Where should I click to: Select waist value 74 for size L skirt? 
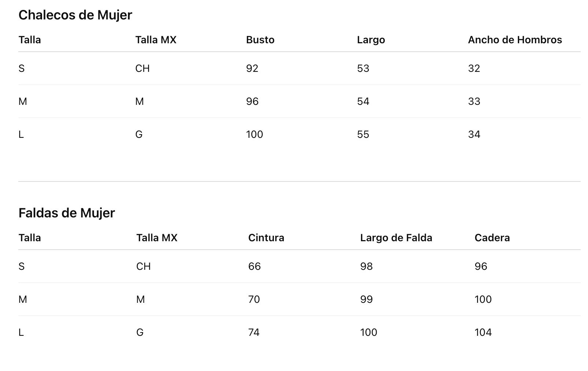tap(254, 333)
